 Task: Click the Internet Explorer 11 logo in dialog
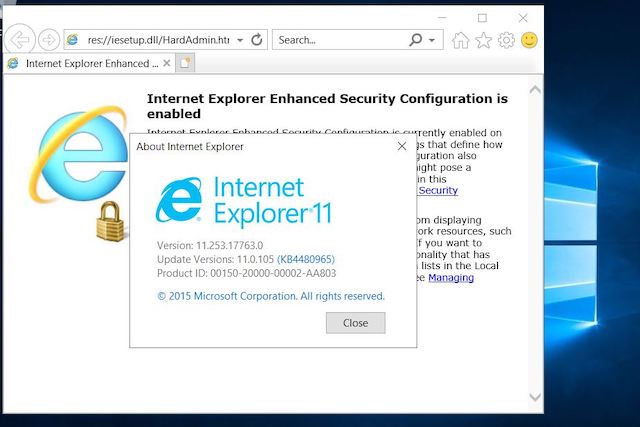pyautogui.click(x=243, y=201)
